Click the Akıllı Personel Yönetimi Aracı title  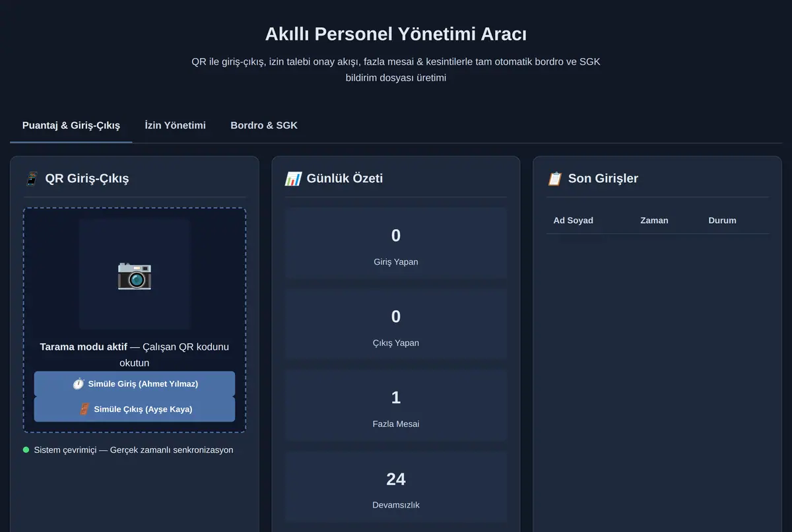(x=396, y=34)
